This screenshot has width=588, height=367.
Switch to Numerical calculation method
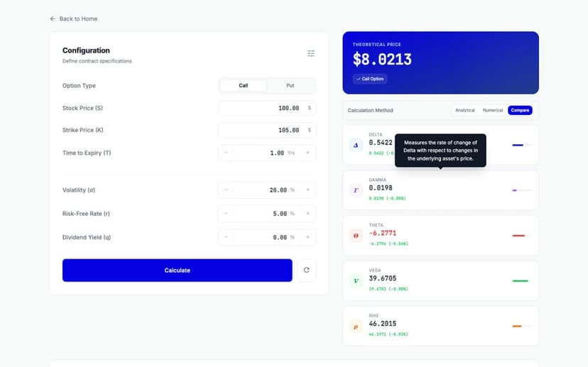[493, 110]
